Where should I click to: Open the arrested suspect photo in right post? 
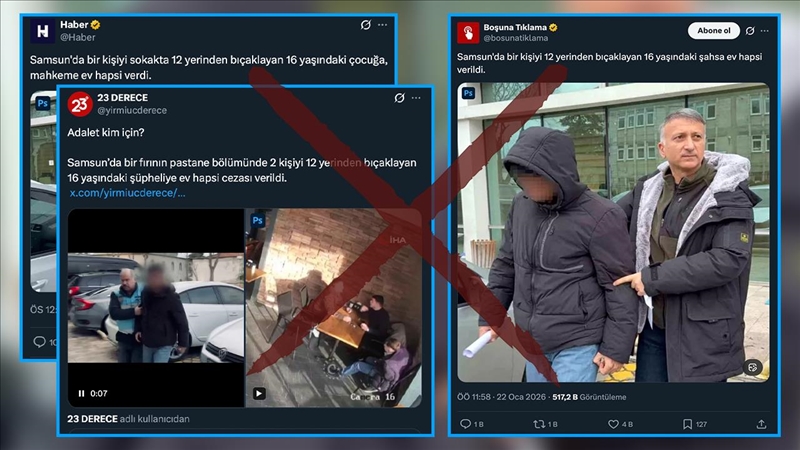[614, 240]
